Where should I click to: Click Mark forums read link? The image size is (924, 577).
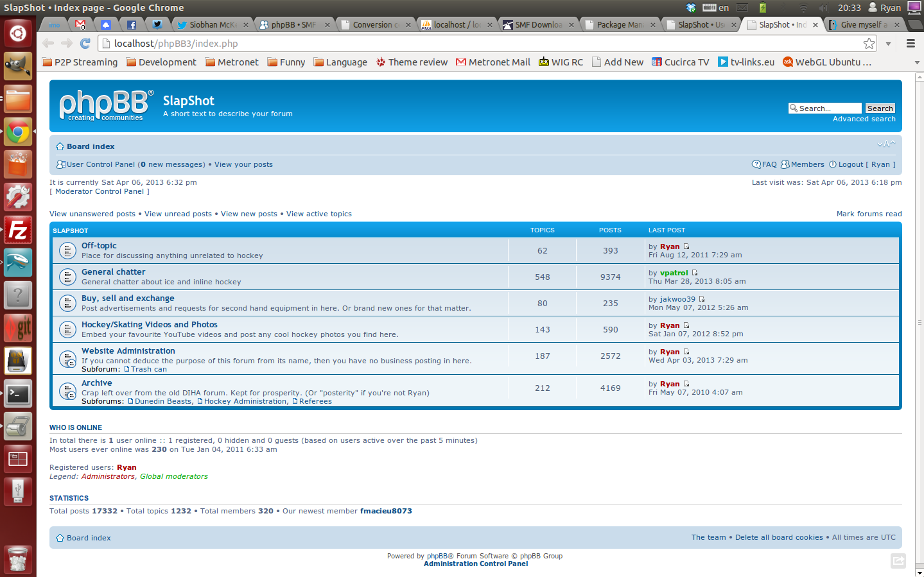click(x=869, y=214)
